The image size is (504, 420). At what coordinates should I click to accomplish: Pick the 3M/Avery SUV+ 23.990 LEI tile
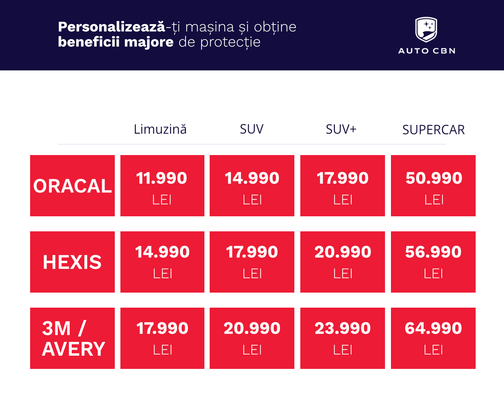point(343,338)
